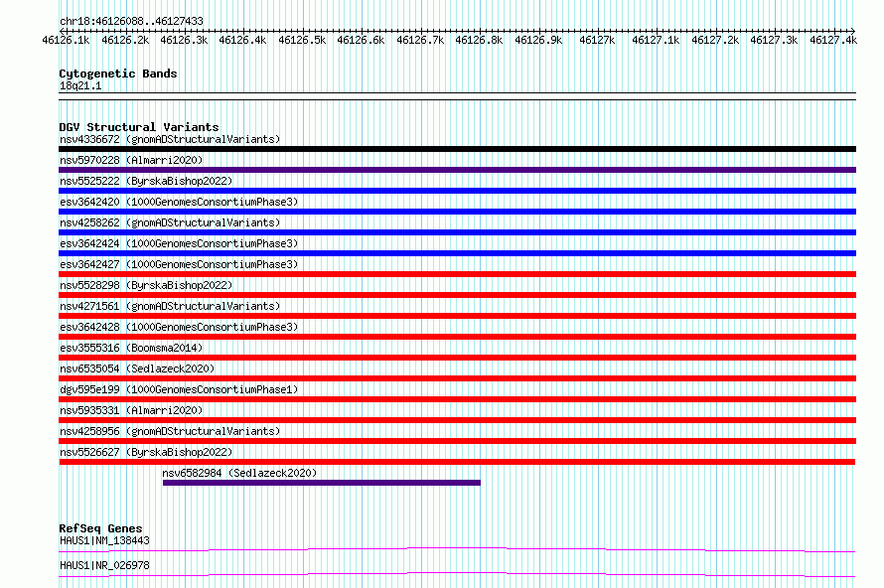The height and width of the screenshot is (588, 884).
Task: Click the DGV Structural Variants track heading
Action: point(139,127)
